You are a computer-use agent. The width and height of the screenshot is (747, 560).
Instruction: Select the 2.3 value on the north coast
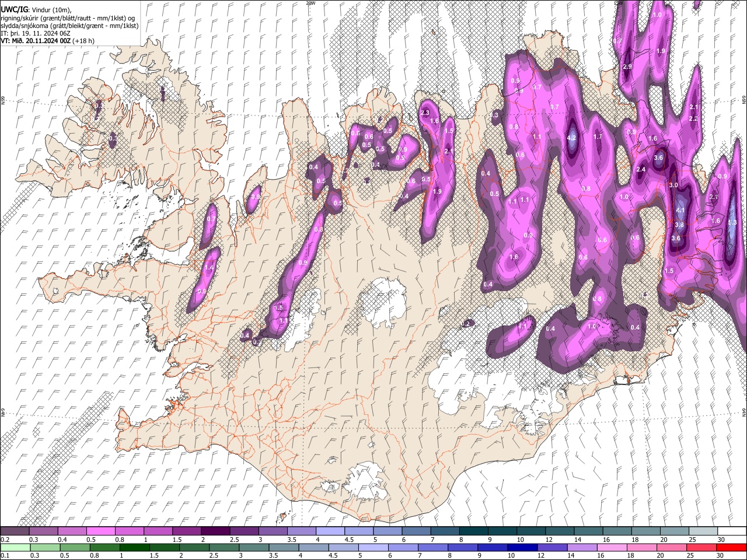425,113
